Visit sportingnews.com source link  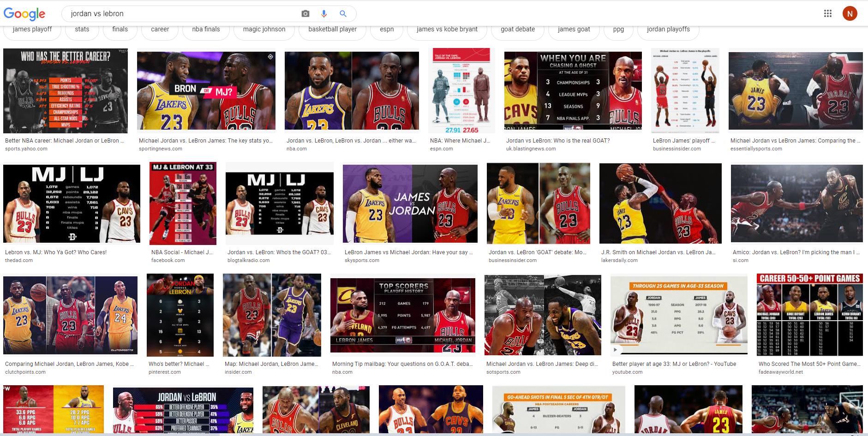click(x=161, y=149)
